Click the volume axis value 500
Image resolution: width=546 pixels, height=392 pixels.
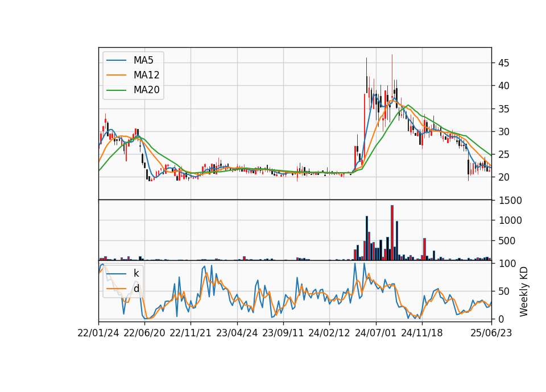click(x=507, y=241)
